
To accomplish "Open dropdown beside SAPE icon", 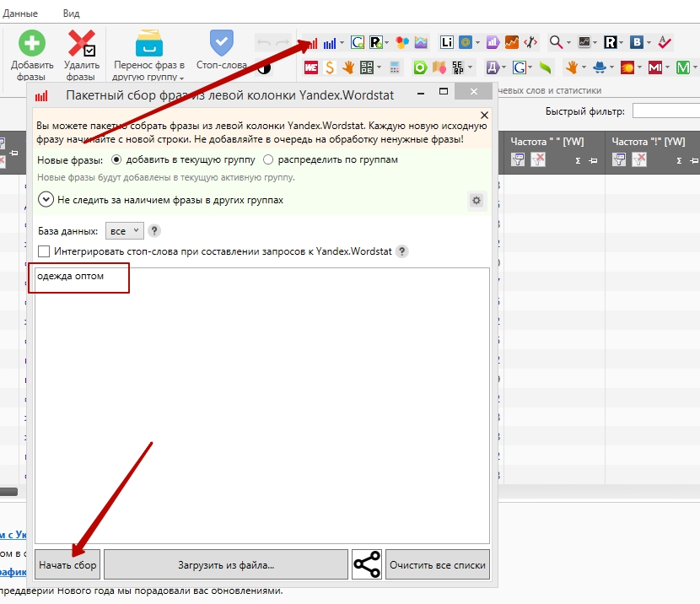I will [379, 67].
